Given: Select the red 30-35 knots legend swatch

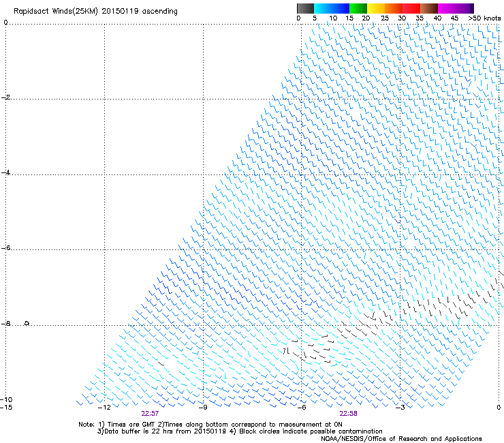Looking at the screenshot, I should [x=411, y=8].
